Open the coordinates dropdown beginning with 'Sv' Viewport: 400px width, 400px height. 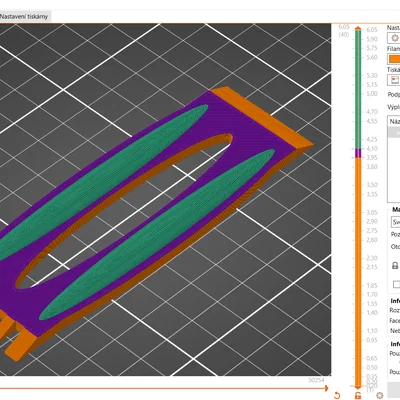click(396, 222)
